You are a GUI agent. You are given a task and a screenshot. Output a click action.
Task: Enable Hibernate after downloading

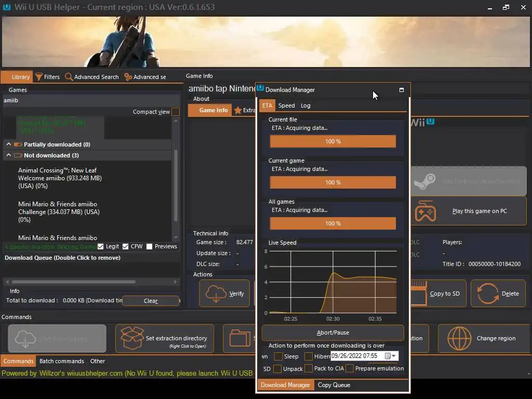pyautogui.click(x=309, y=356)
